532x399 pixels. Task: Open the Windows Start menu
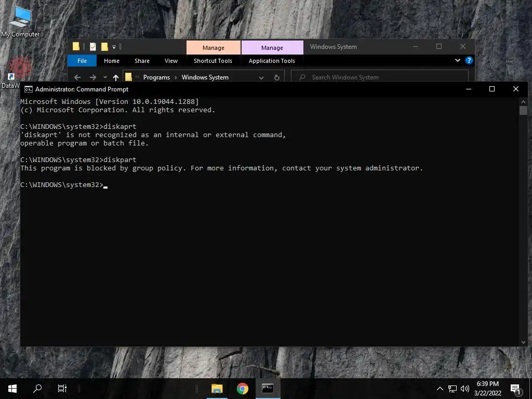12,389
